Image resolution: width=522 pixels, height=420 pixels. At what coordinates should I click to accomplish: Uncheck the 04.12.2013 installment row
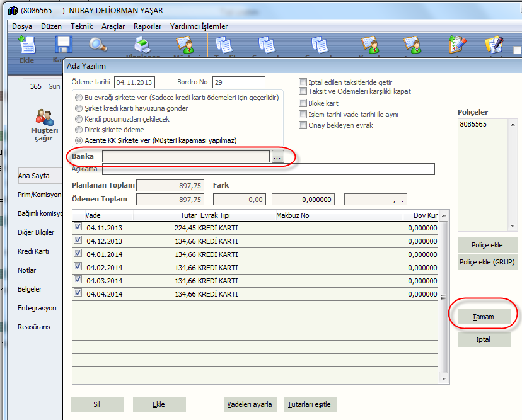(x=78, y=241)
